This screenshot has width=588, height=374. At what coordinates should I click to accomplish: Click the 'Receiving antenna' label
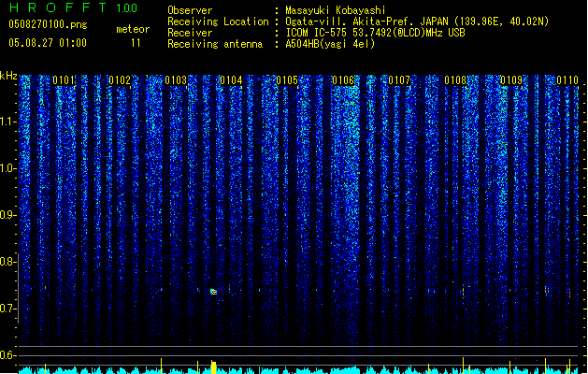click(215, 44)
